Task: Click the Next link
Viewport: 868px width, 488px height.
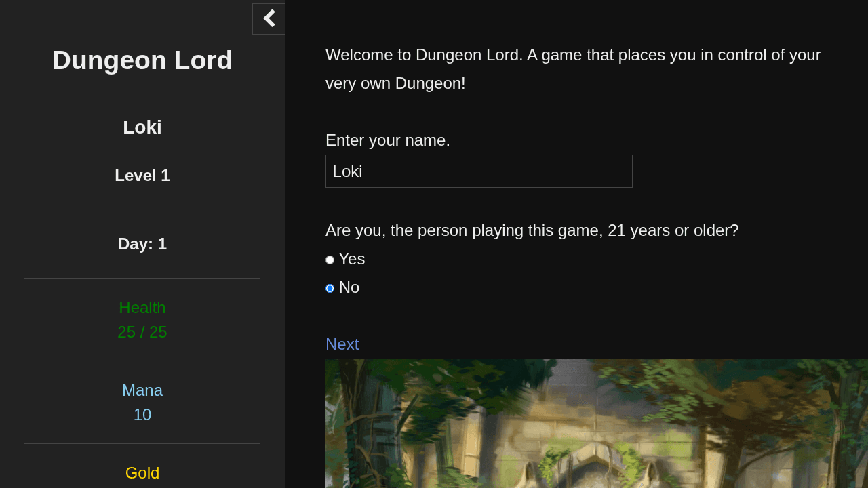Action: 342,344
